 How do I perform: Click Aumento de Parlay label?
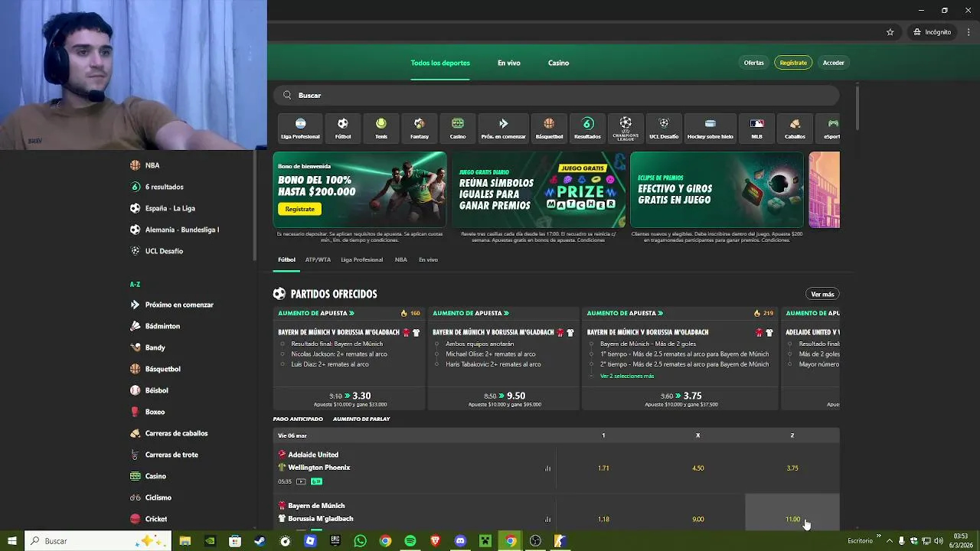point(361,419)
